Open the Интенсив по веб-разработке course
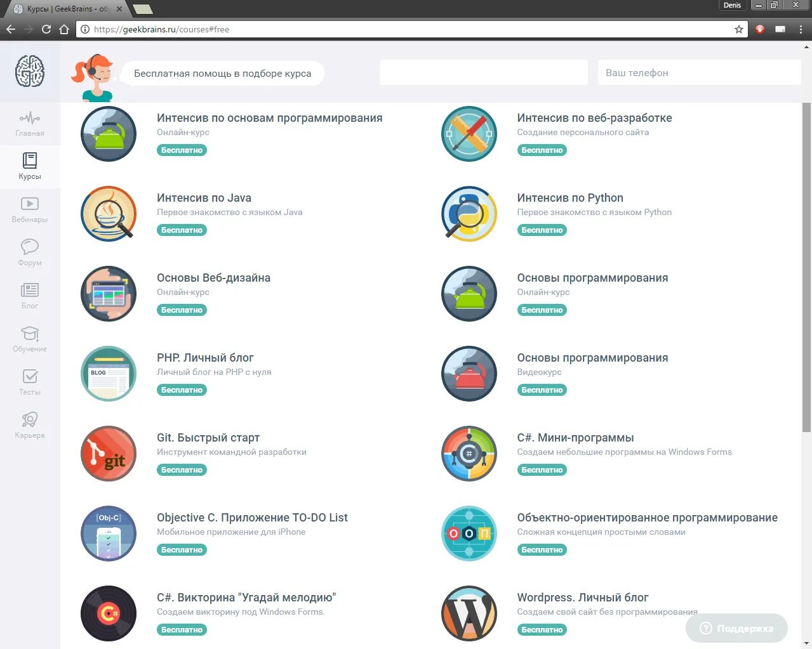The image size is (812, 649). pos(594,118)
